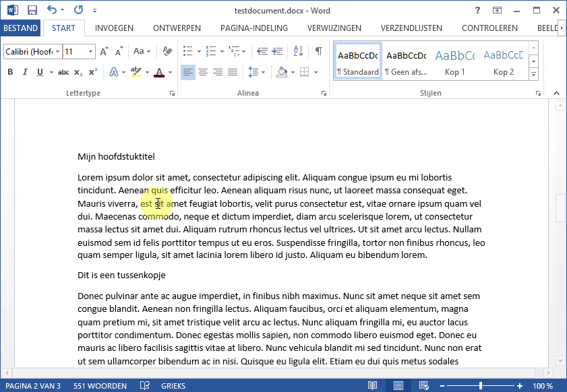
Task: Open the INVOEGEN ribbon tab
Action: pos(114,28)
